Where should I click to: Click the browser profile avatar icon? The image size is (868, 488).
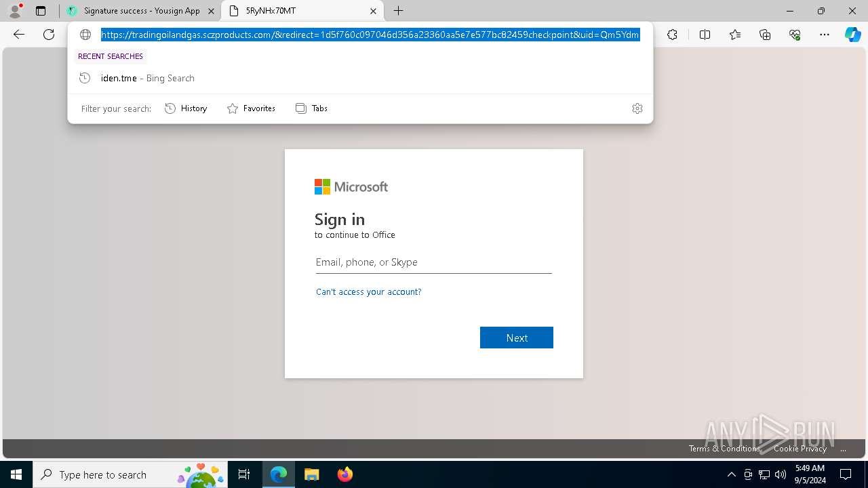tap(15, 11)
